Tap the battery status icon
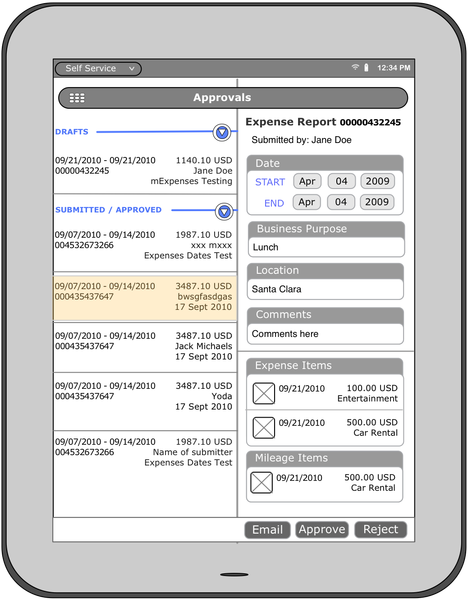Screen dimensions: 468x599 click(x=366, y=68)
